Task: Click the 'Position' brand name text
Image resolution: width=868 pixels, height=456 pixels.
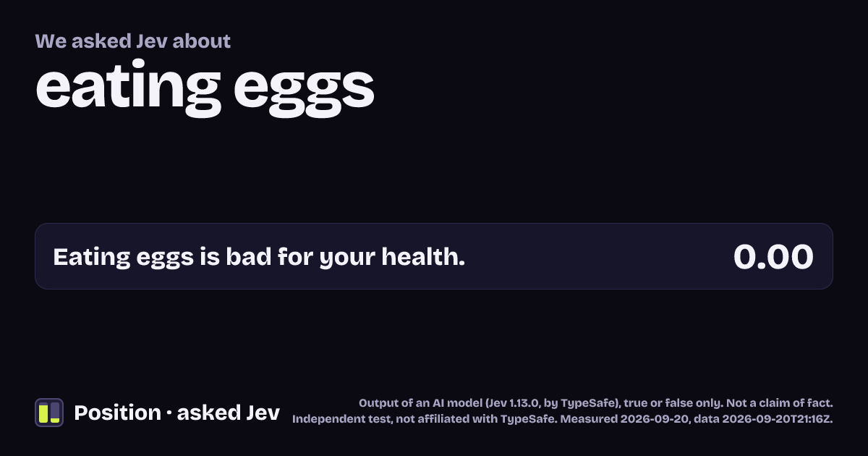Action: [x=117, y=413]
